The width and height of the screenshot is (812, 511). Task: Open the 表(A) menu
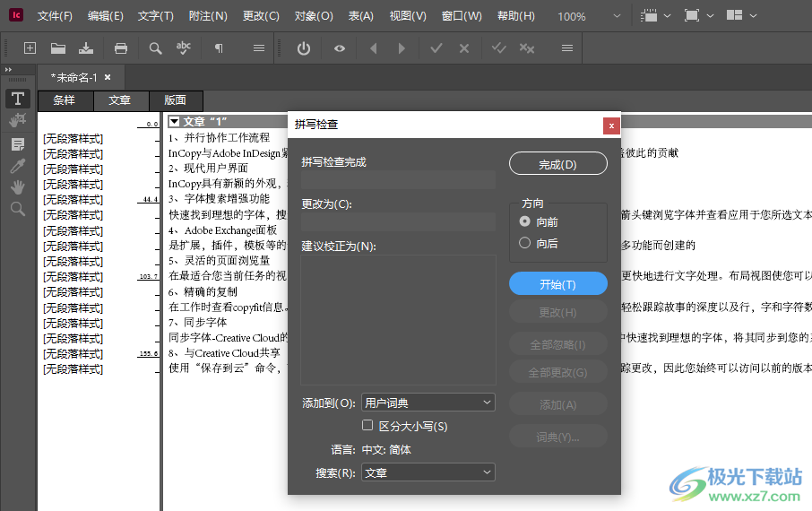click(x=361, y=16)
